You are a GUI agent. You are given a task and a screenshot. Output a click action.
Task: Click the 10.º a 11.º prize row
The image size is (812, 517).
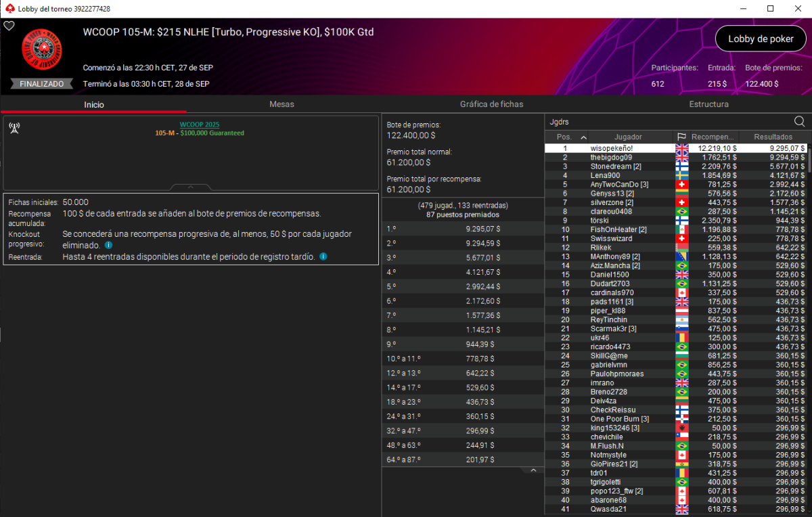coord(463,358)
